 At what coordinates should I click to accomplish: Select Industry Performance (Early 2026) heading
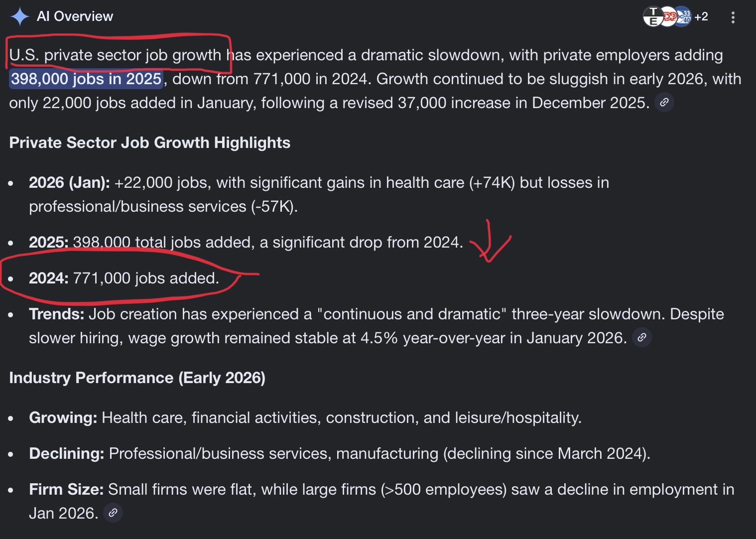(x=137, y=378)
